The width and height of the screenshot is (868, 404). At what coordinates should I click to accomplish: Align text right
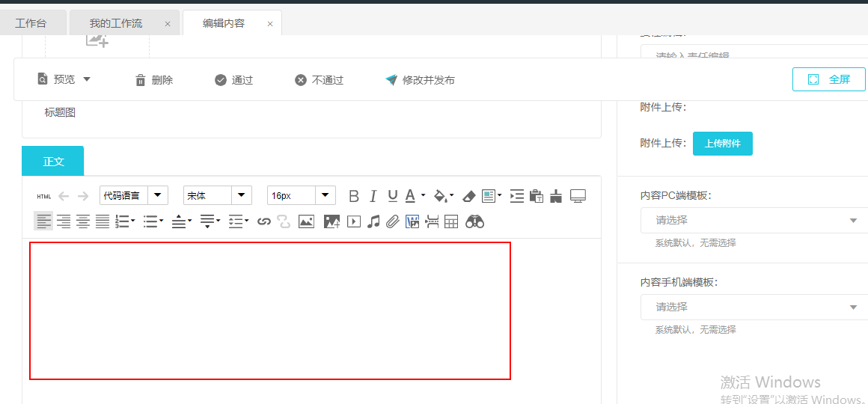[64, 222]
